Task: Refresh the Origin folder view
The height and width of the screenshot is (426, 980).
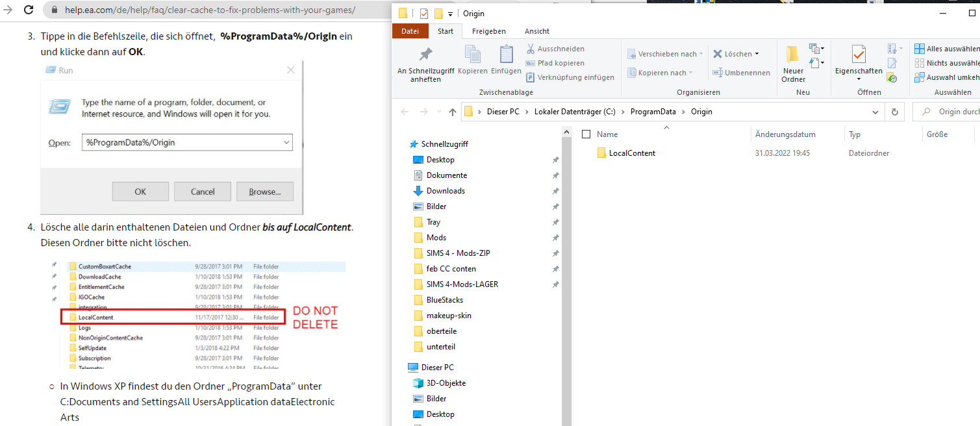Action: coord(895,112)
